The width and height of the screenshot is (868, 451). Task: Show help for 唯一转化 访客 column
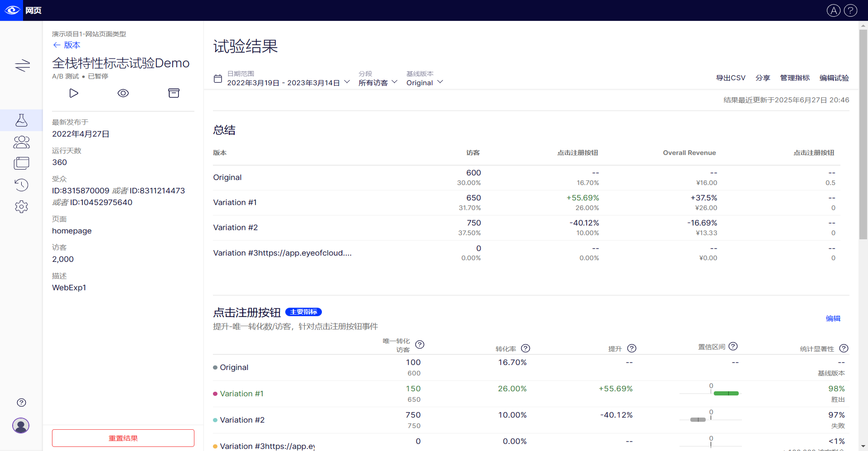(x=420, y=345)
